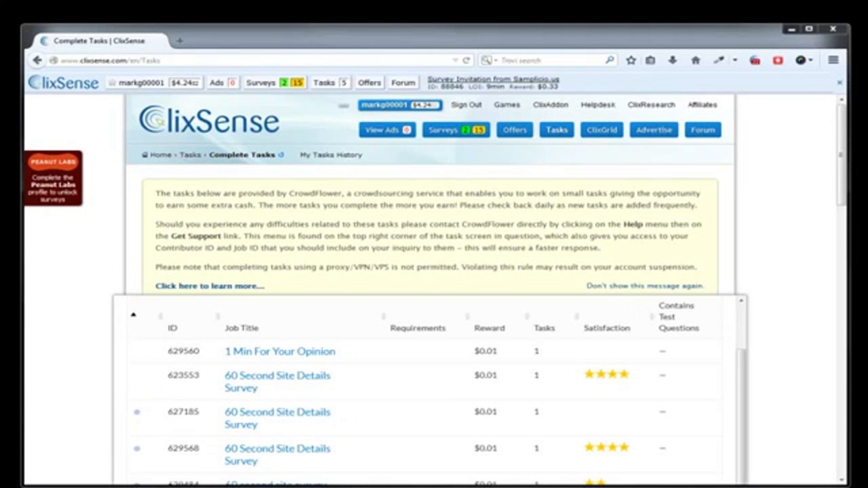Viewport: 868px width, 488px height.
Task: Sort by the ID column header
Action: click(x=172, y=328)
